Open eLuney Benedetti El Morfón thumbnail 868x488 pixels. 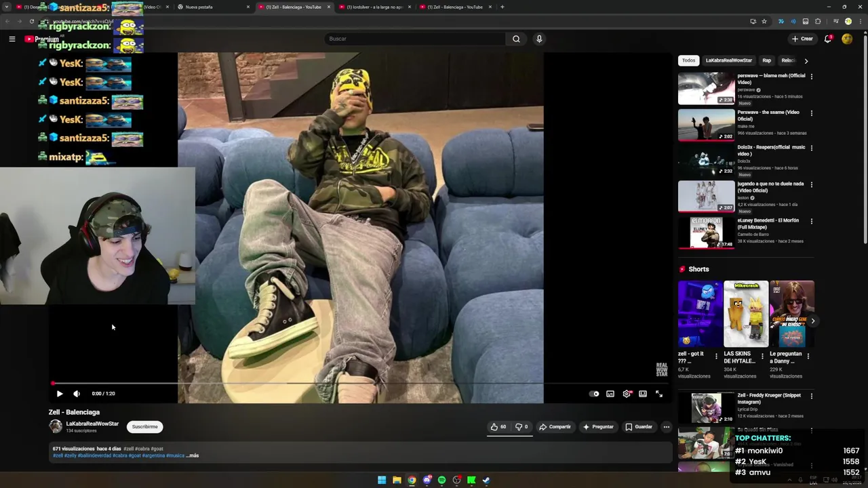coord(706,233)
